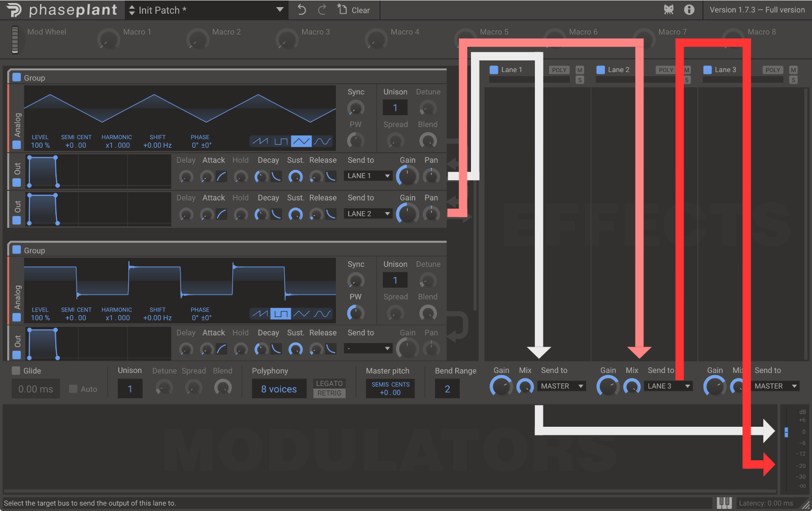The image size is (812, 511).
Task: Click the LEGATO button
Action: (329, 384)
